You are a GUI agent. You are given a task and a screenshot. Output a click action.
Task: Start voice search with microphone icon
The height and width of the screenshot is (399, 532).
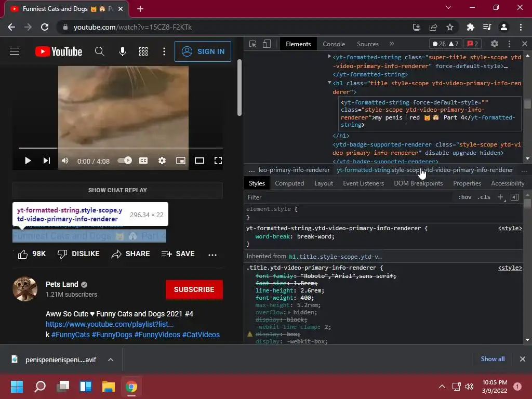pyautogui.click(x=123, y=51)
